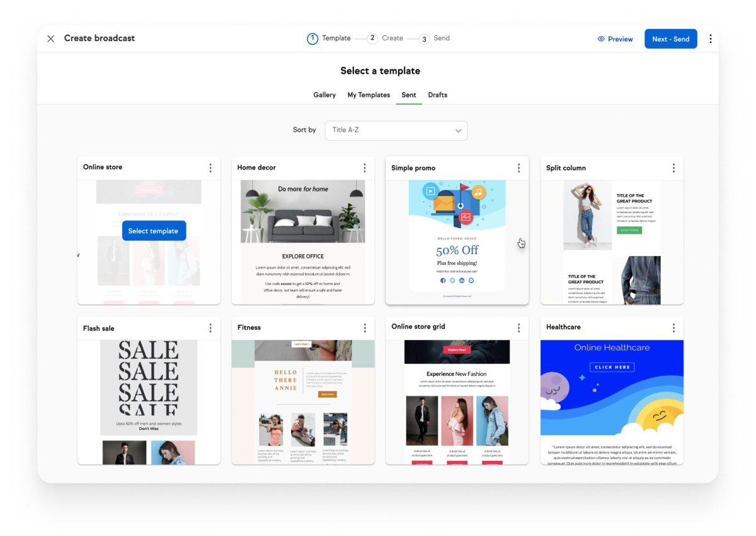Click the Online store card title
The width and height of the screenshot is (756, 536).
103,167
